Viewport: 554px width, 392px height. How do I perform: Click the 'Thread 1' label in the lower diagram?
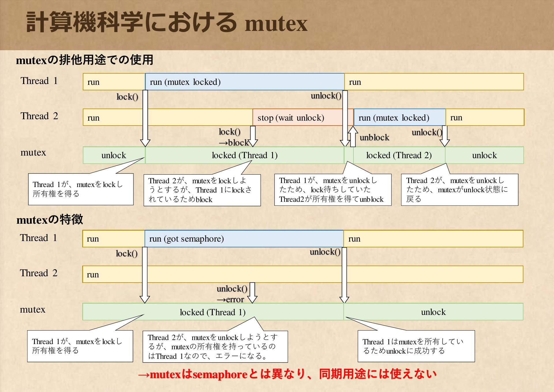[38, 238]
